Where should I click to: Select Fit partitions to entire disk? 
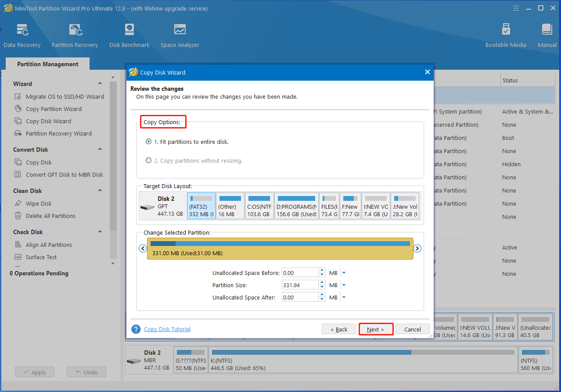tap(149, 142)
